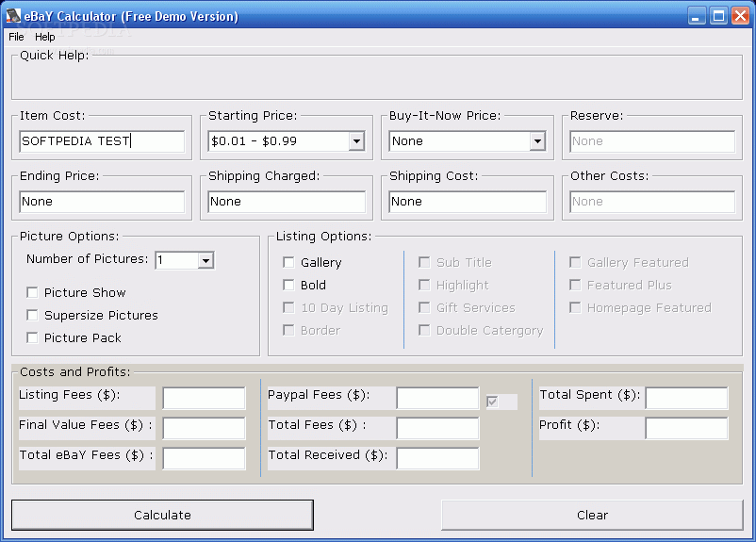Check the 10 Day Listing checkbox
The width and height of the screenshot is (756, 542).
tap(288, 307)
